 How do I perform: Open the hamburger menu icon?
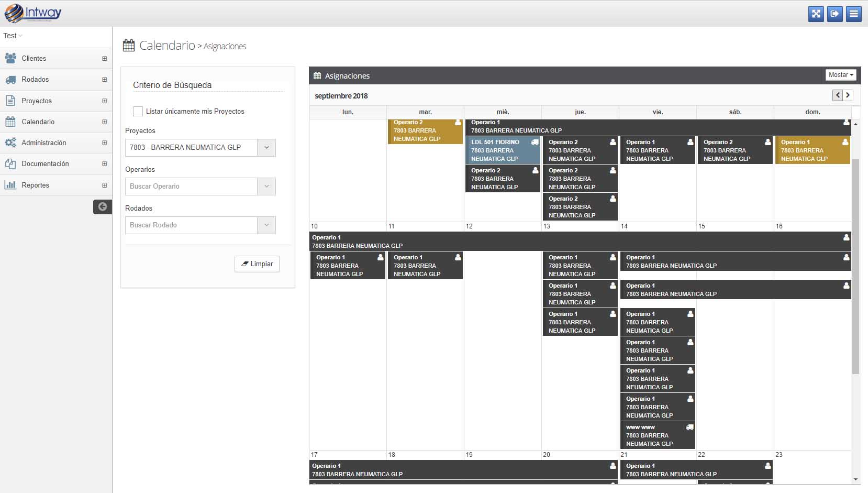[854, 14]
